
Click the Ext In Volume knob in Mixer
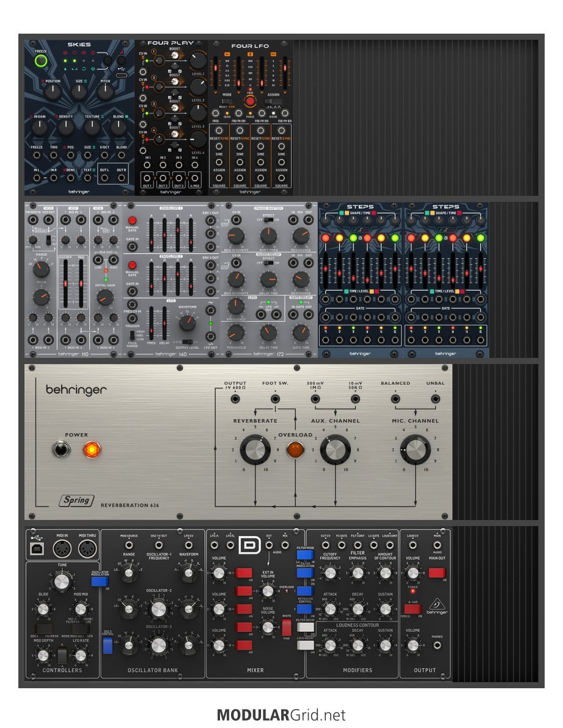tap(268, 590)
